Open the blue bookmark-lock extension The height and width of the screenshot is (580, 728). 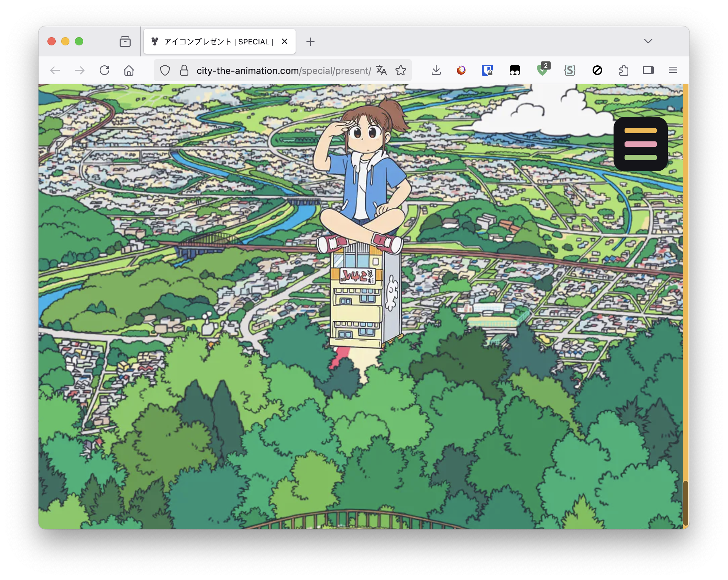pyautogui.click(x=487, y=71)
